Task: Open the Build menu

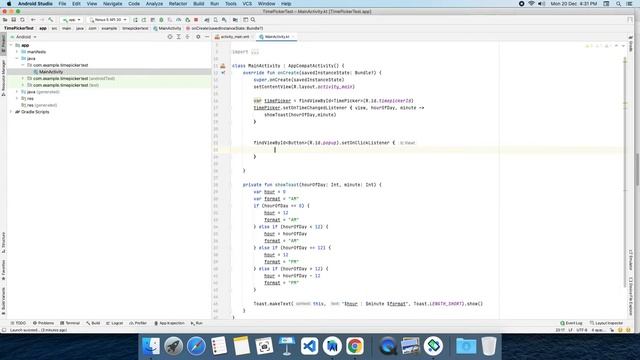Action: [199, 4]
